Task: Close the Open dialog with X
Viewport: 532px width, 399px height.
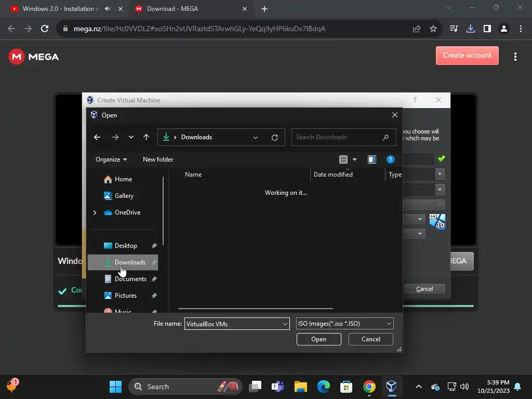Action: 395,115
